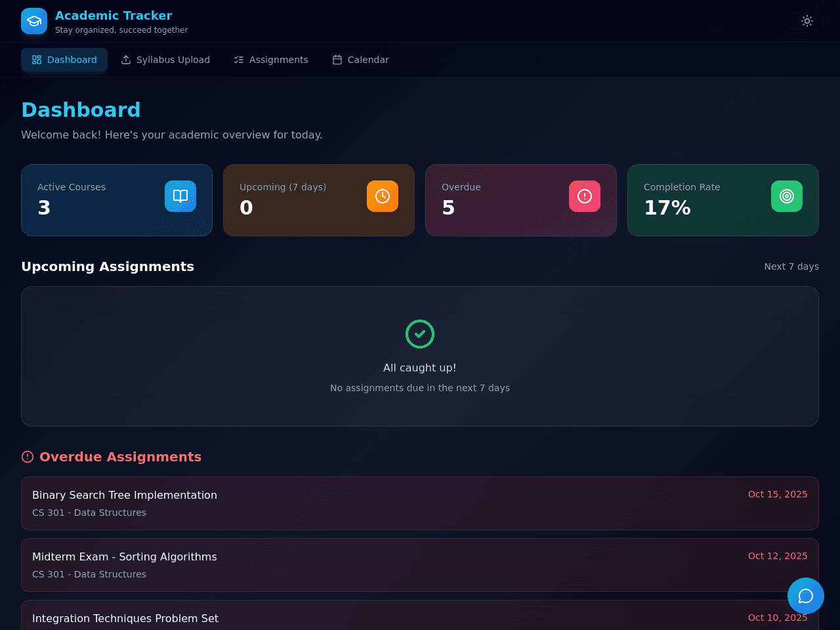The image size is (840, 630).
Task: Go to the Assignments tab
Action: tap(271, 60)
